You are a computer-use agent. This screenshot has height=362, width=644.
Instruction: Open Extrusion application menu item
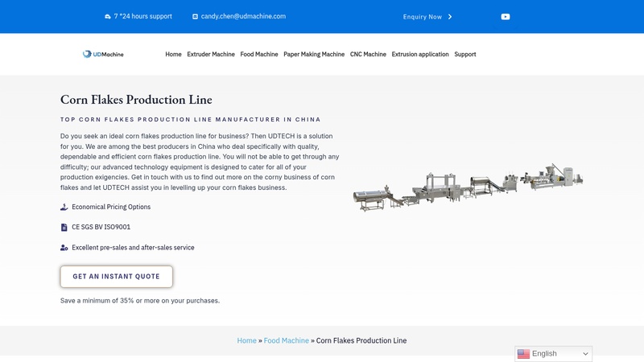coord(420,54)
